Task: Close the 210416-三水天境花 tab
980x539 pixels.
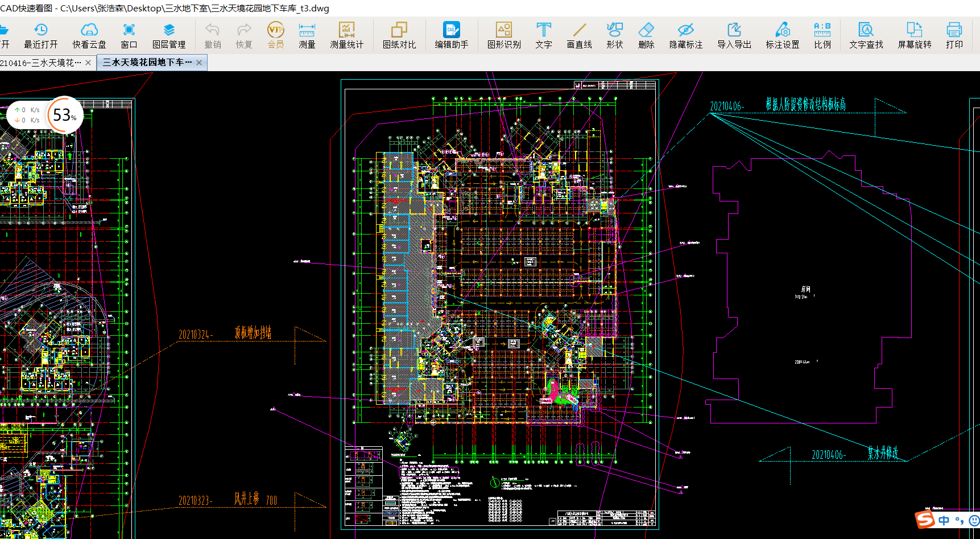Action: coord(88,63)
